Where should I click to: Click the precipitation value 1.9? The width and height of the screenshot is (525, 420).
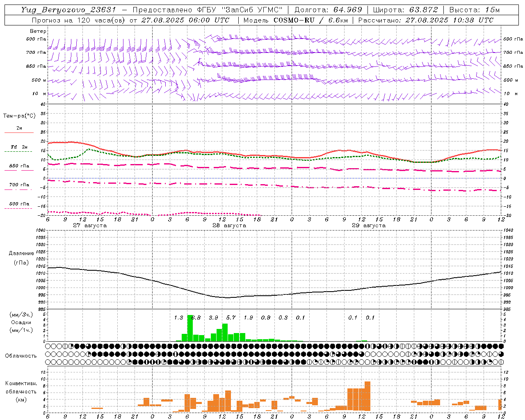pos(248,317)
